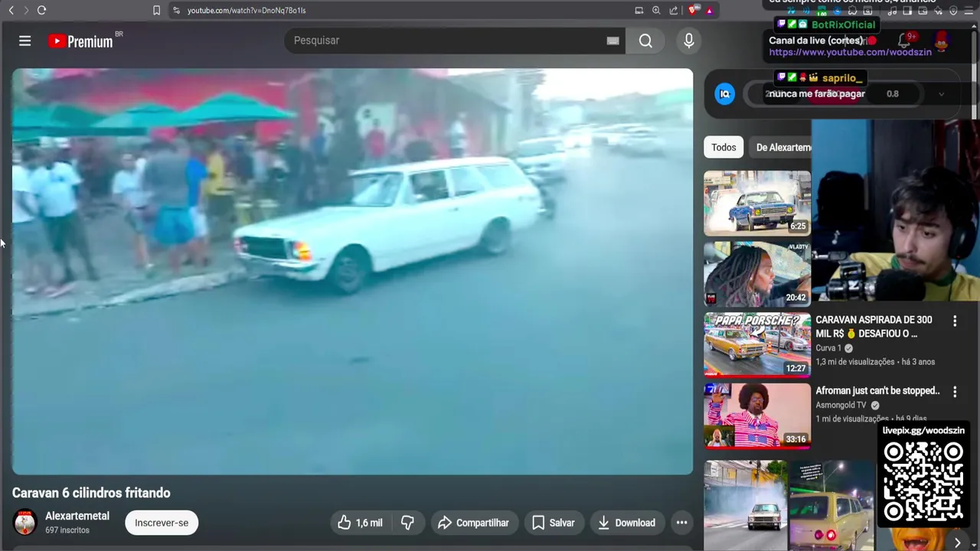Like the video with 1,6 mil
Viewport: 980px width, 551px height.
click(360, 523)
